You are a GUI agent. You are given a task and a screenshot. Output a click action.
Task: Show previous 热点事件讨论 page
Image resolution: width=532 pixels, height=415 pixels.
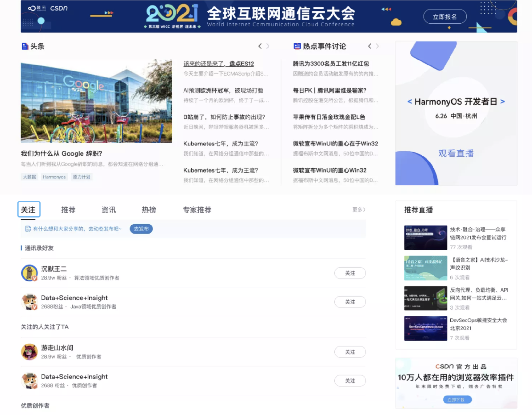[x=370, y=46]
